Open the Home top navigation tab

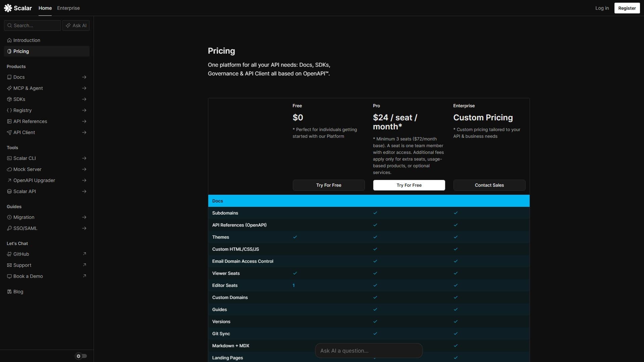[45, 8]
